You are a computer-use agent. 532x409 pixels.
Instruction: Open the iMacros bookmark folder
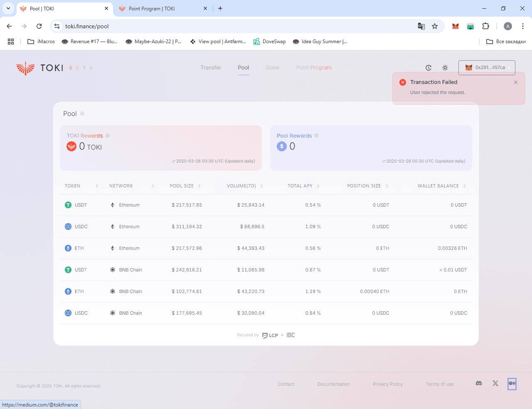tap(41, 42)
